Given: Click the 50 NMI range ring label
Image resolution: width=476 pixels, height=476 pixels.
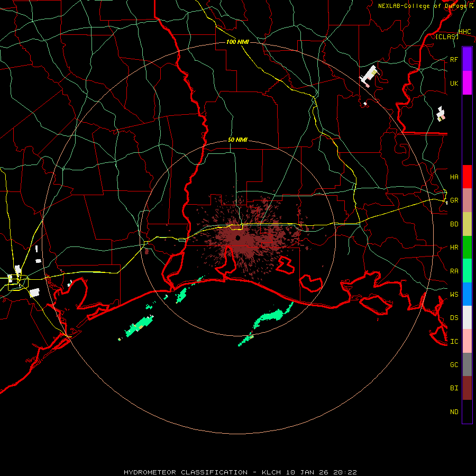Looking at the screenshot, I should click(237, 140).
